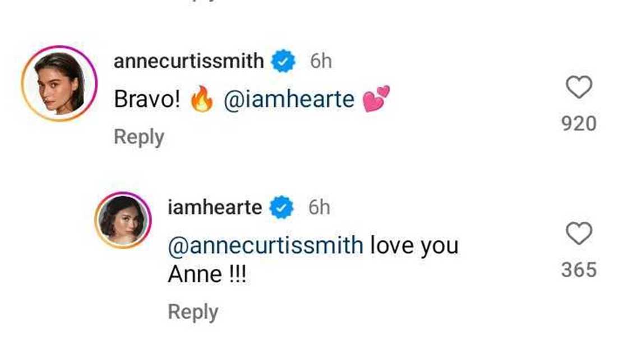Click the verified badge beside annecurtissmith
The height and width of the screenshot is (364, 628).
click(x=284, y=62)
